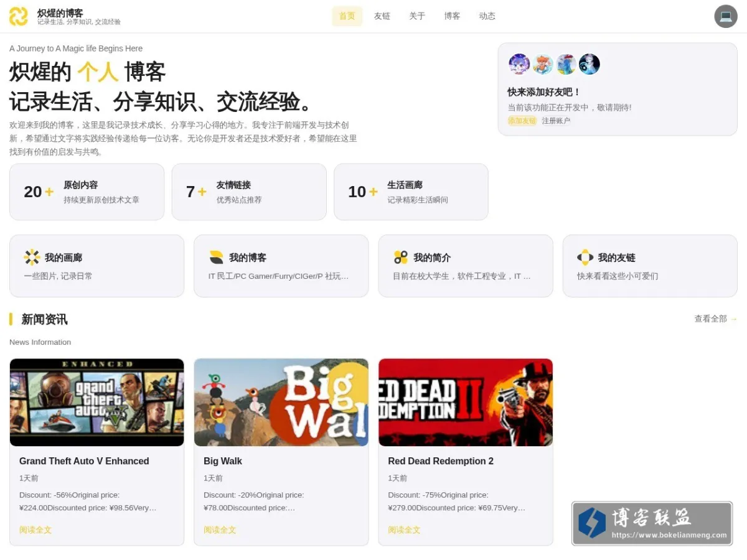Click the second orange-haired friend avatar

(x=543, y=64)
